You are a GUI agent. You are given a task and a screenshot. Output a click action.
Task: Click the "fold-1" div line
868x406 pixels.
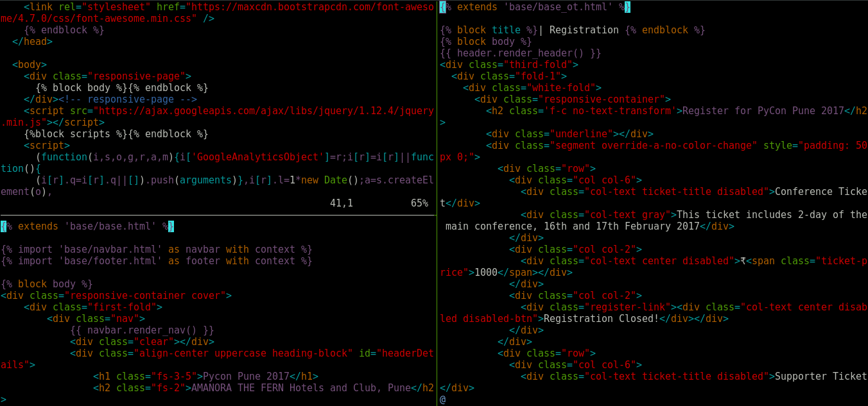[509, 76]
